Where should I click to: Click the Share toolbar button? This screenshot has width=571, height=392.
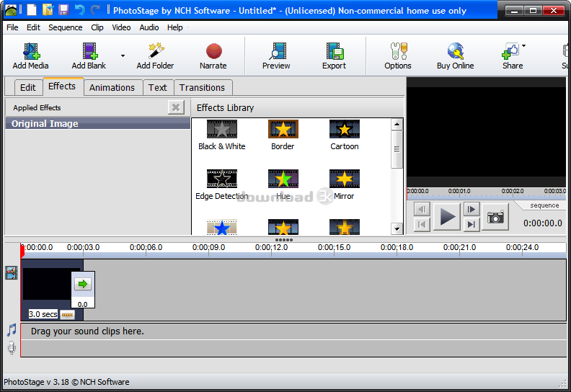click(x=512, y=55)
